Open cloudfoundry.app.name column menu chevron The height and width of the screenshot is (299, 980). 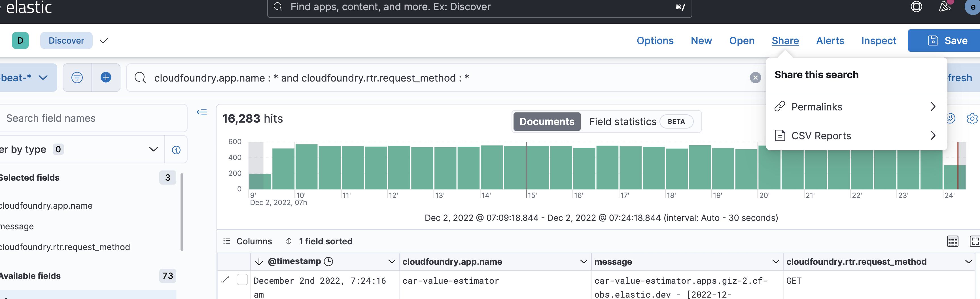583,261
